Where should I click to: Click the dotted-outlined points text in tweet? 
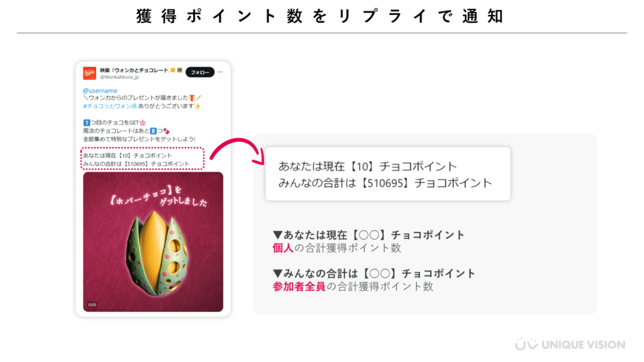(x=142, y=159)
